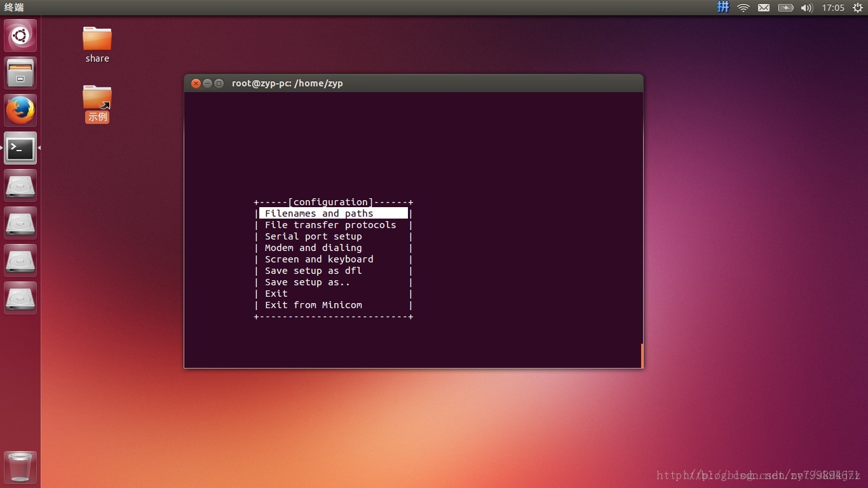Select the share folder on desktop
The image size is (868, 488).
click(97, 44)
